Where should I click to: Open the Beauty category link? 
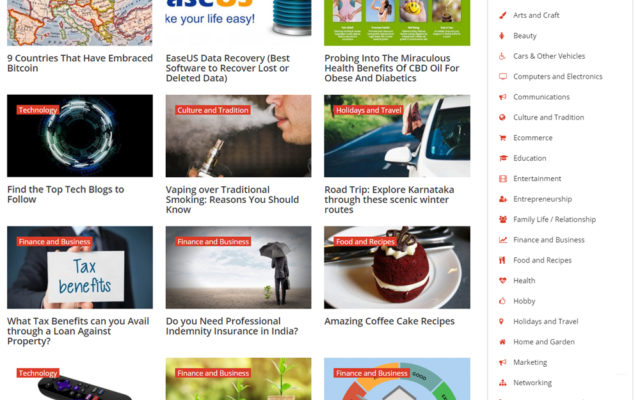pyautogui.click(x=525, y=36)
